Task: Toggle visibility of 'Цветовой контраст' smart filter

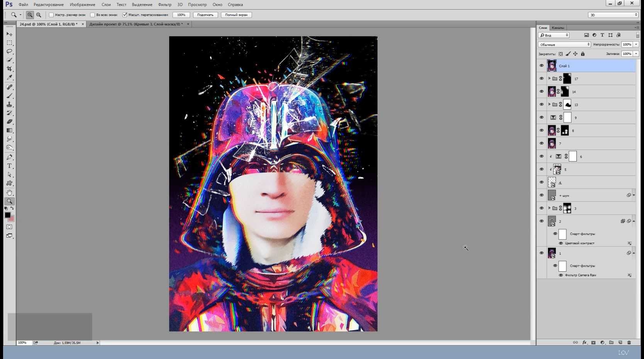Action: coord(561,243)
